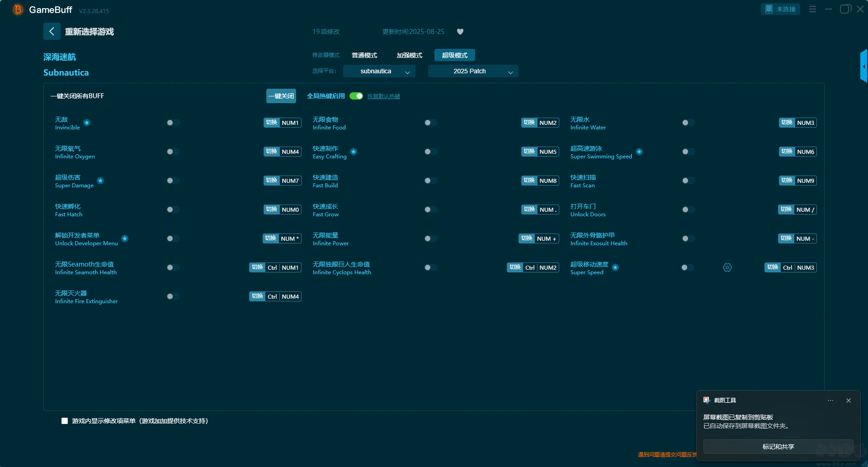Toggle Super Speed switch

coord(687,267)
